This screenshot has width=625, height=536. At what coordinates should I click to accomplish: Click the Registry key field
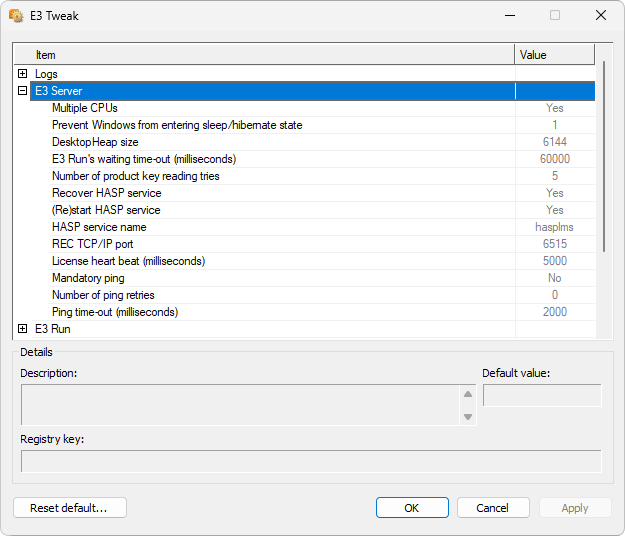(311, 461)
